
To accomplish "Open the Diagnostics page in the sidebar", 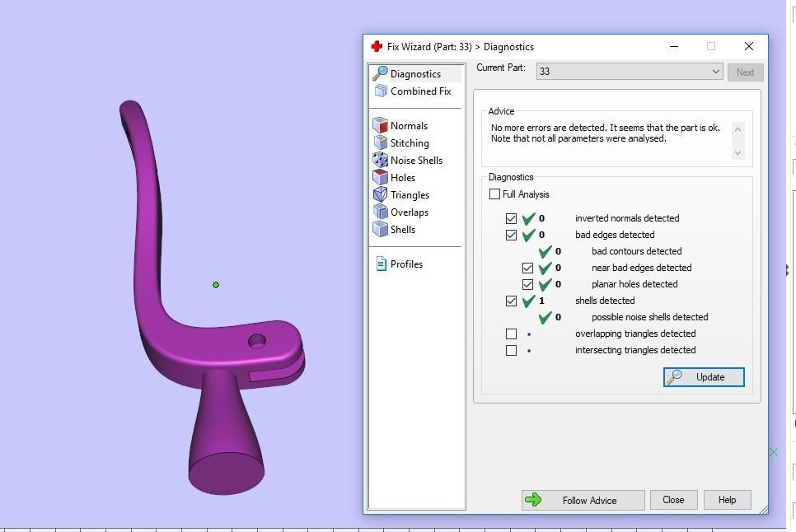I will [416, 73].
